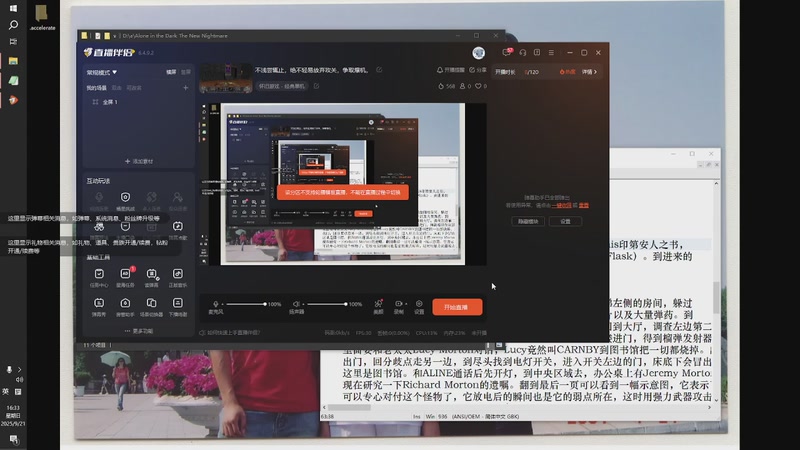Image resolution: width=800 pixels, height=450 pixels.
Task: Click the orange 重启 restart link
Action: click(584, 205)
